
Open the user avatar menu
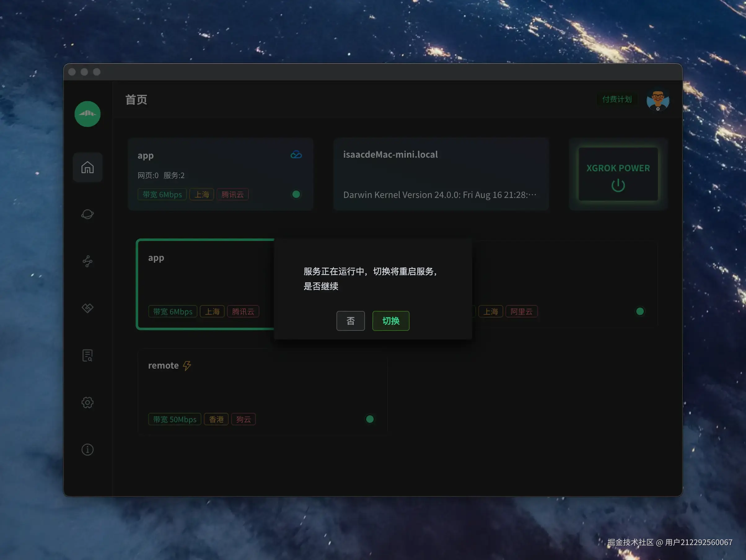coord(658,100)
